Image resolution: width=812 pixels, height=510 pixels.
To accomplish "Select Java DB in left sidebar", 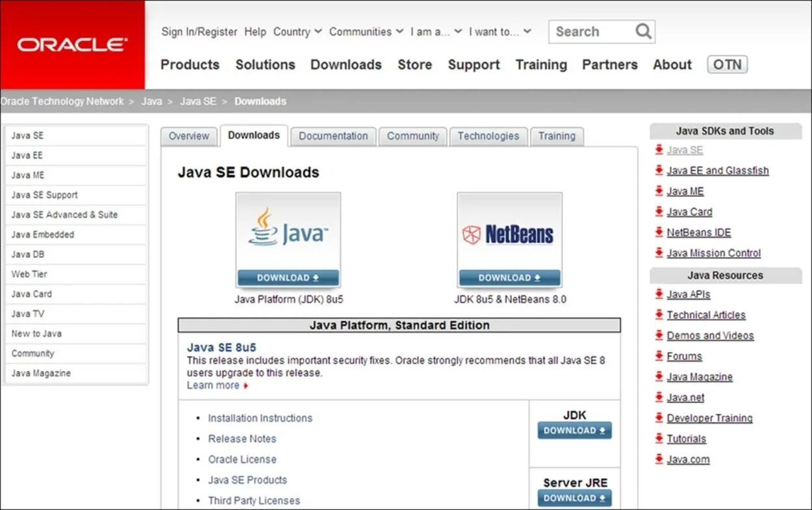I will (x=75, y=254).
